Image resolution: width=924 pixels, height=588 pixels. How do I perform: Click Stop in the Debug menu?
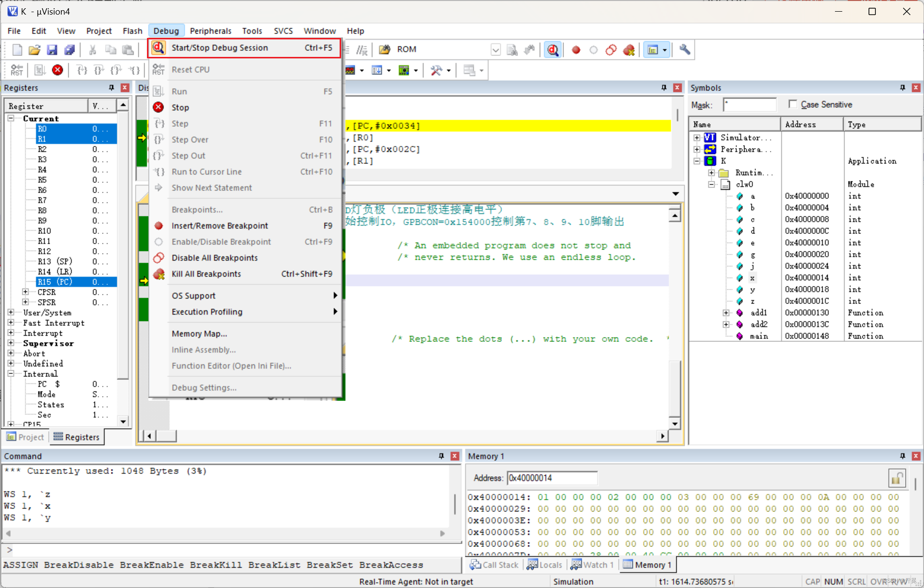pyautogui.click(x=245, y=107)
